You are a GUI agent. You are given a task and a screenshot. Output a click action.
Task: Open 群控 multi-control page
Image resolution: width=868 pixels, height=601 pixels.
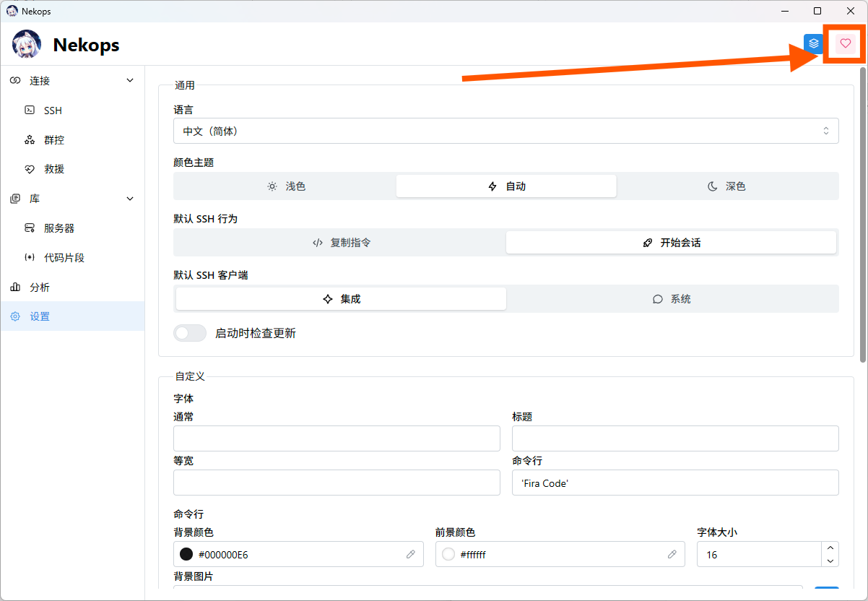54,140
